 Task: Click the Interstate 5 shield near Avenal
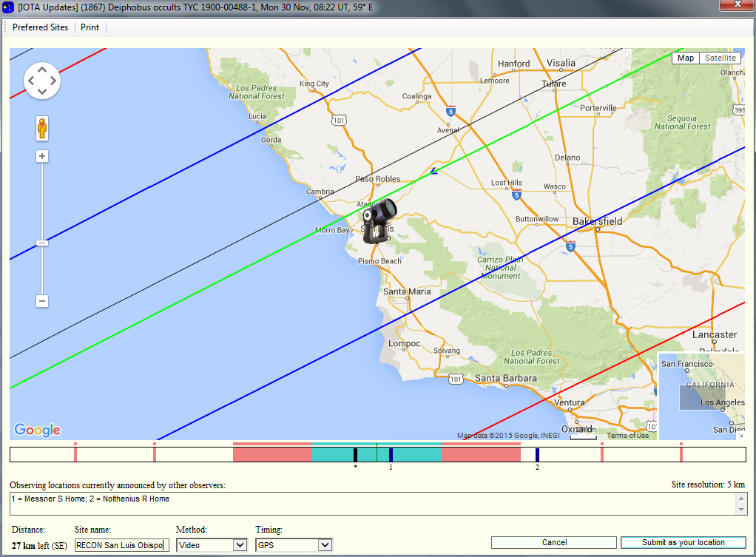pyautogui.click(x=450, y=112)
